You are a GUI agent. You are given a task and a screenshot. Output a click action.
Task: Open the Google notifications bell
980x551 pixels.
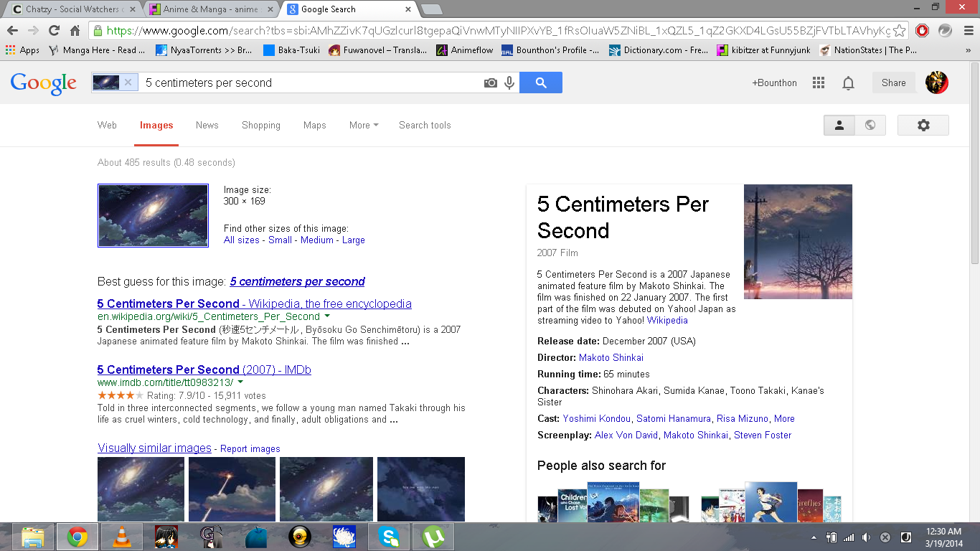pos(848,83)
